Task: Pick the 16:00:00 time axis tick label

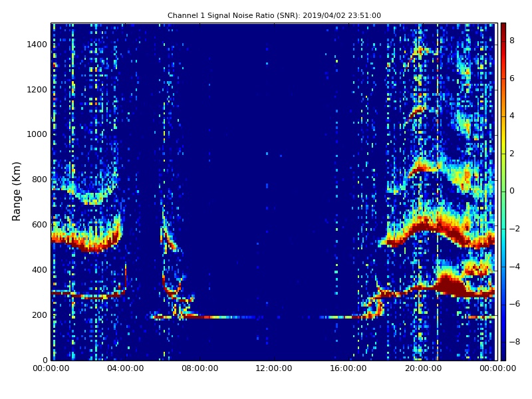Action: pyautogui.click(x=348, y=368)
